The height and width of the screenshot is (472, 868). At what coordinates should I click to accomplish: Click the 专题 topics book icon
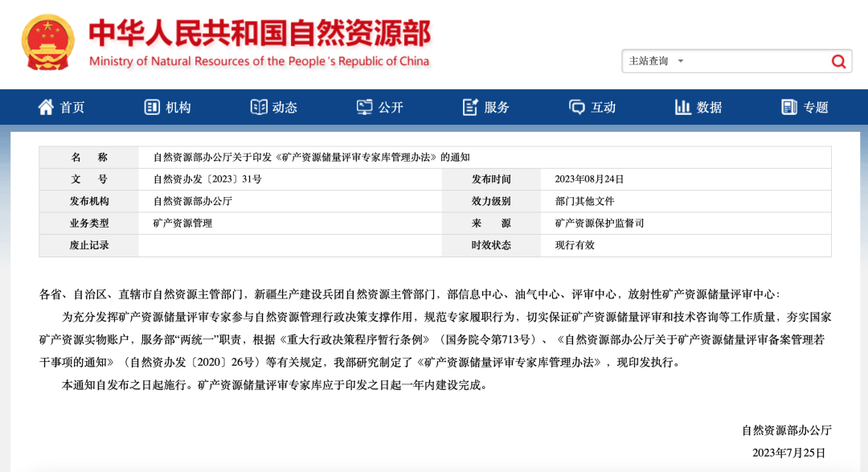[788, 106]
